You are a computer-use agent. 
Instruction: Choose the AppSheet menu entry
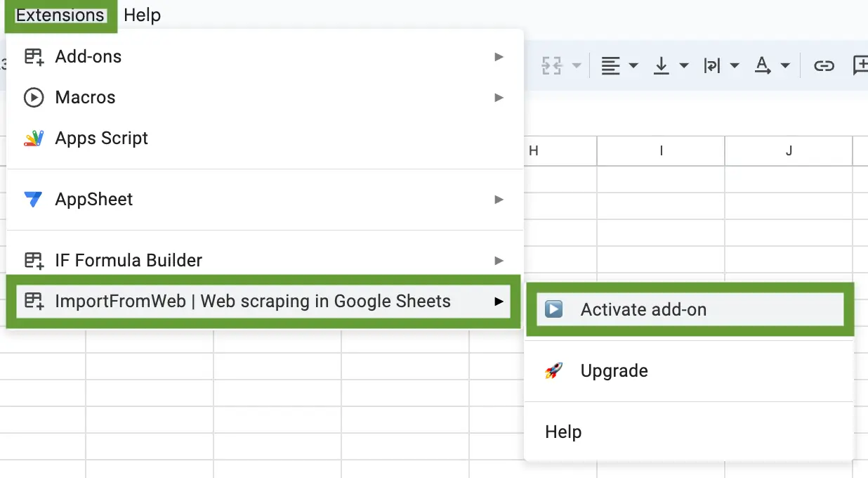point(265,199)
